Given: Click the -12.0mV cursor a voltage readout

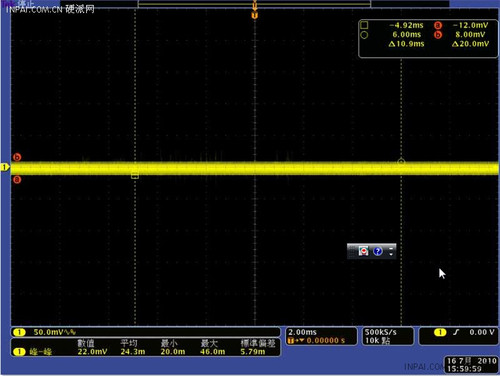Looking at the screenshot, I should pyautogui.click(x=470, y=25).
